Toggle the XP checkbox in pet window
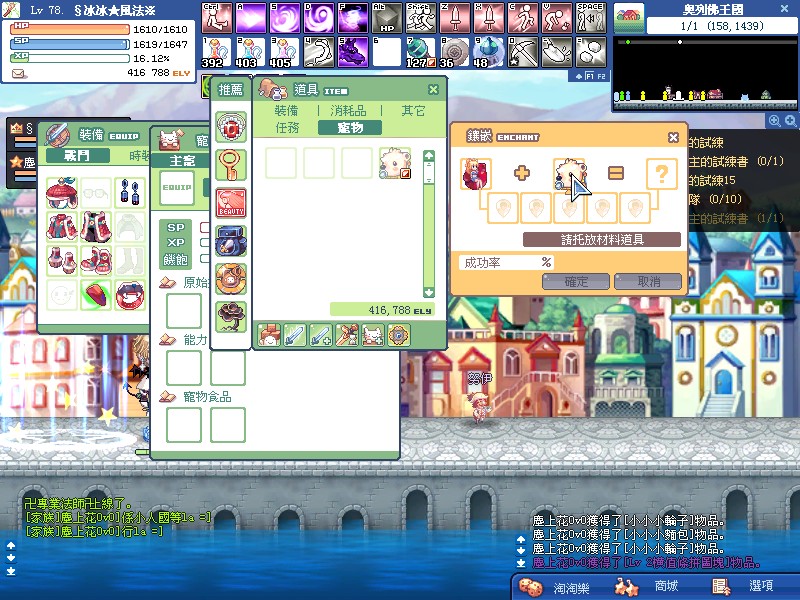The width and height of the screenshot is (800, 600). (205, 243)
